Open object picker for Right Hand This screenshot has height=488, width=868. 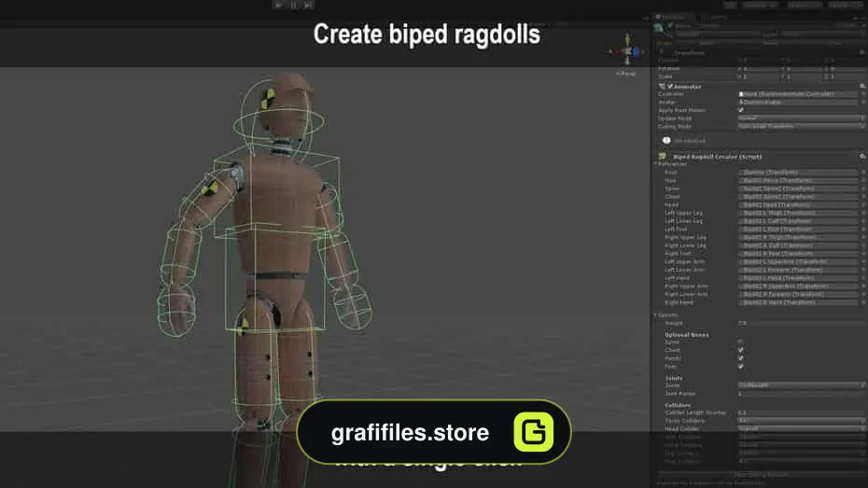point(863,302)
